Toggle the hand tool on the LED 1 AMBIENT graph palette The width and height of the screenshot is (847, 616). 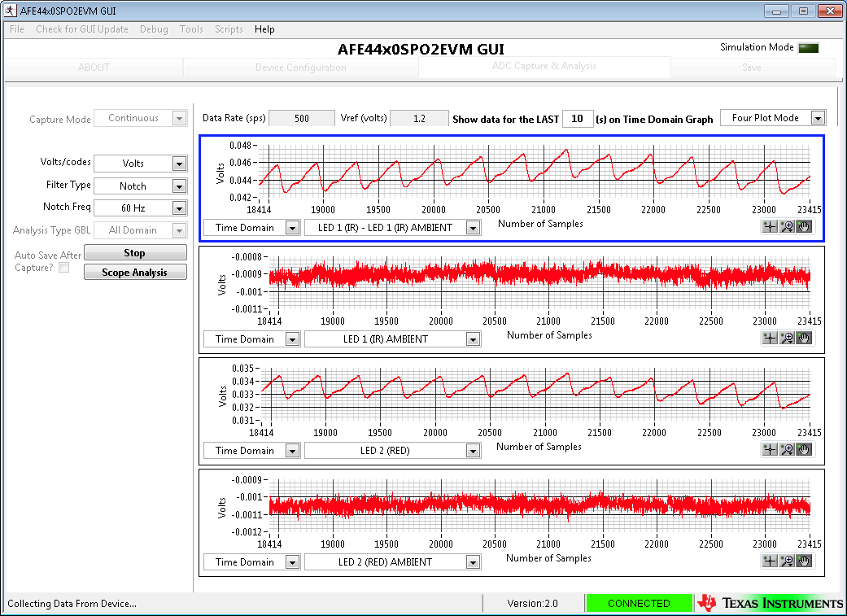coord(804,338)
